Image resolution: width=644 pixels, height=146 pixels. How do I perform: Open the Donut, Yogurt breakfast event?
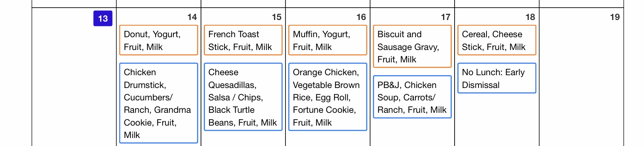tap(159, 40)
